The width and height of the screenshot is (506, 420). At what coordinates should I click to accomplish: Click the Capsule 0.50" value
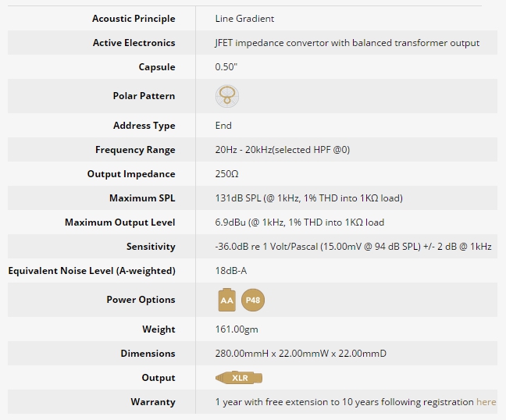(x=226, y=67)
